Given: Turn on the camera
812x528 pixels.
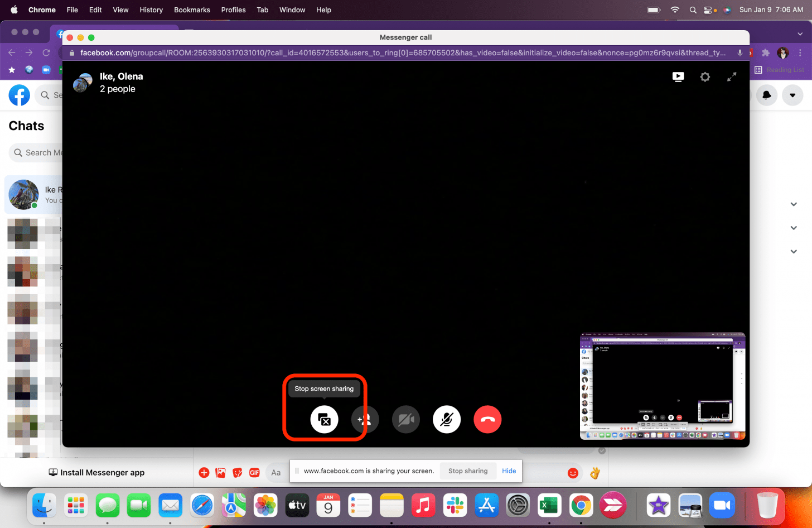Looking at the screenshot, I should click(405, 419).
